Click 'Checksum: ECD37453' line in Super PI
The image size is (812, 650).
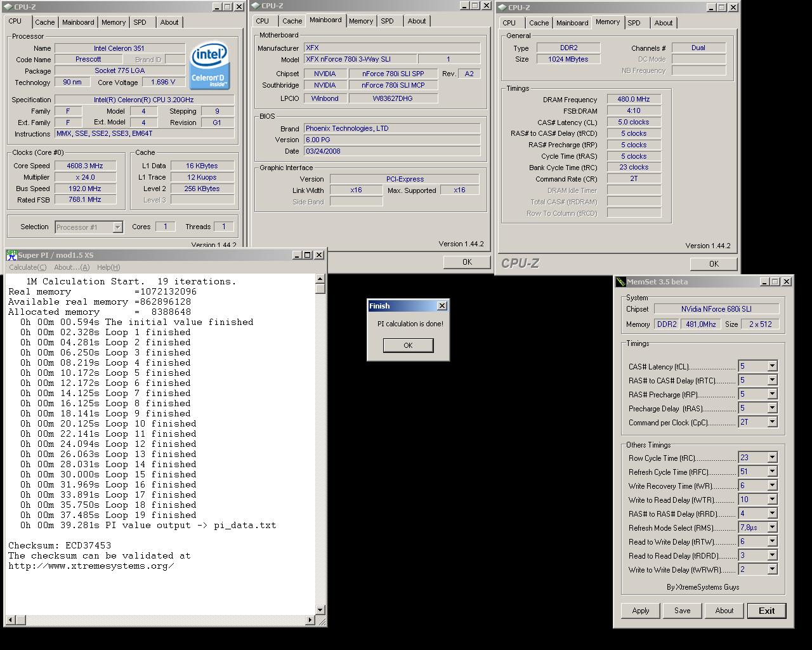[x=60, y=545]
